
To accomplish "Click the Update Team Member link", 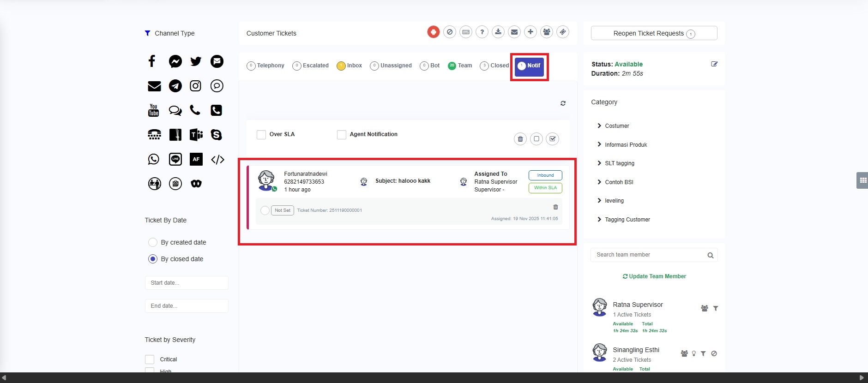I will (x=654, y=276).
